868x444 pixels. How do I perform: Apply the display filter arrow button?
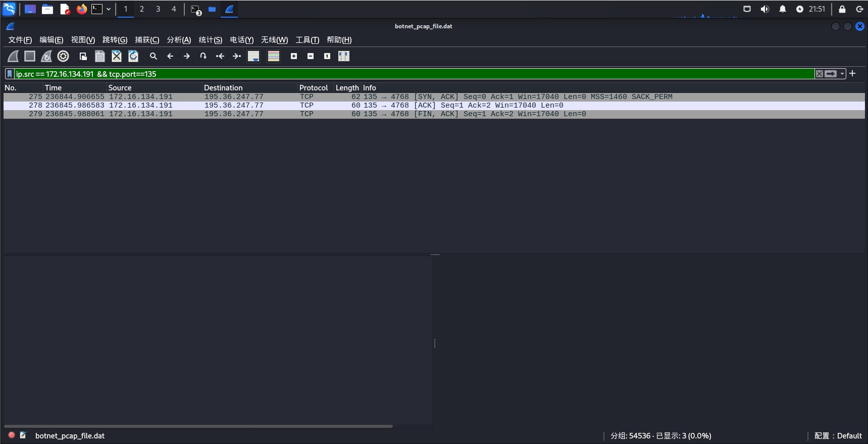[831, 74]
